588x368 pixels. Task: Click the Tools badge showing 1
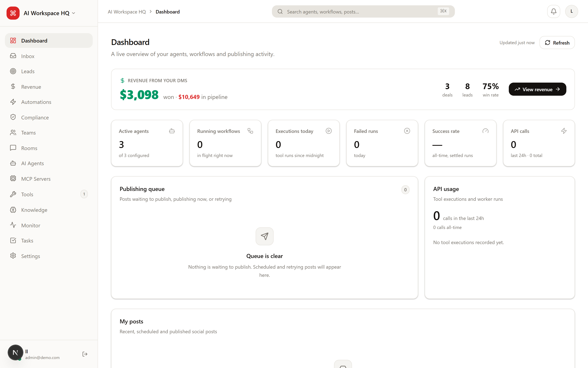coord(84,194)
